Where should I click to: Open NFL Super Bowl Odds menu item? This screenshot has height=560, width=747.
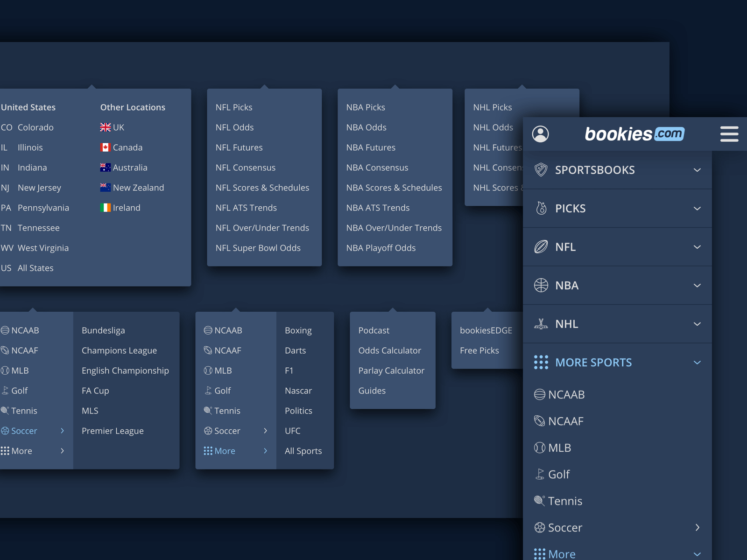click(x=258, y=248)
